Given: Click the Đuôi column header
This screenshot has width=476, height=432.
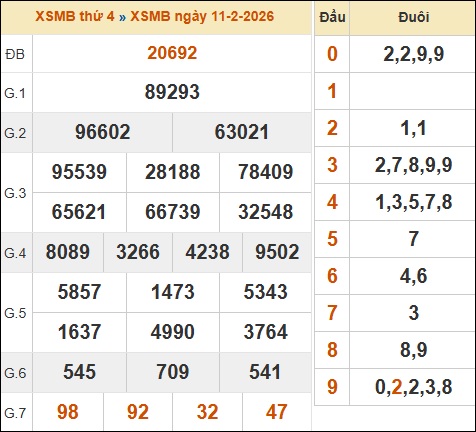Looking at the screenshot, I should pos(414,17).
